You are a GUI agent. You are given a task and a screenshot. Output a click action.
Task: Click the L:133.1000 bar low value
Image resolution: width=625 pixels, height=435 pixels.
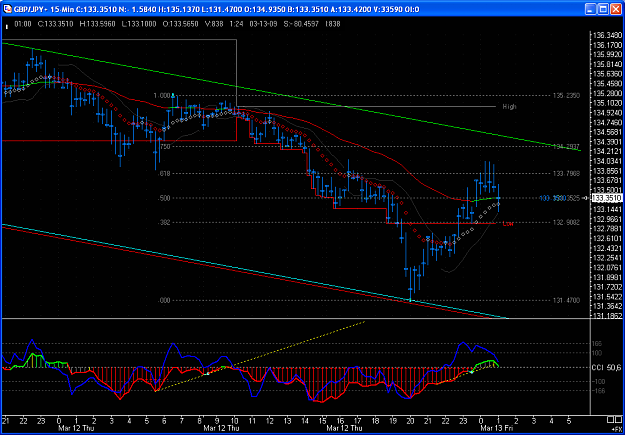138,24
